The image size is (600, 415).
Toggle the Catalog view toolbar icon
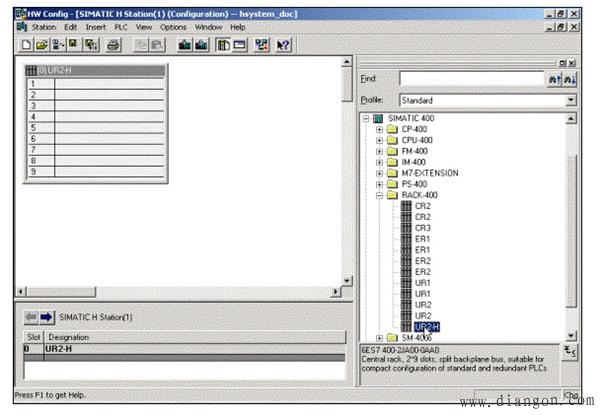click(223, 45)
